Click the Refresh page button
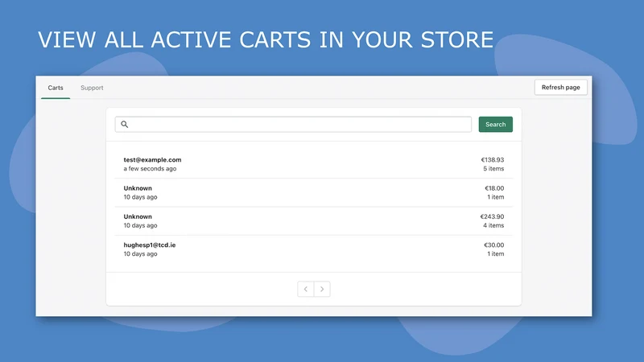The width and height of the screenshot is (644, 362). (x=560, y=88)
